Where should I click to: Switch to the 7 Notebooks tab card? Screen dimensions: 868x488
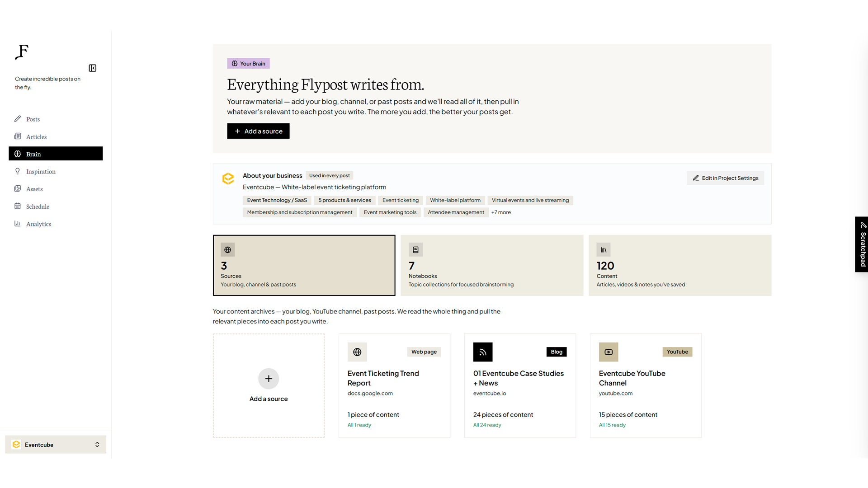click(492, 265)
